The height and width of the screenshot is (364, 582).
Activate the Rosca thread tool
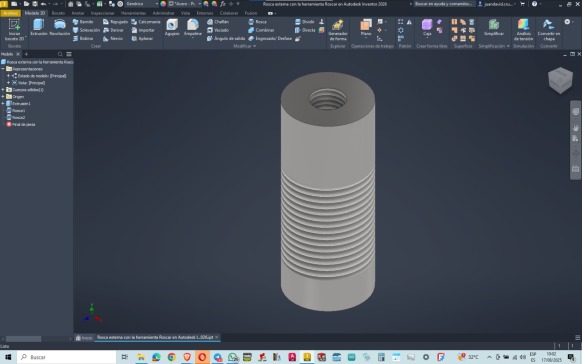click(x=257, y=22)
